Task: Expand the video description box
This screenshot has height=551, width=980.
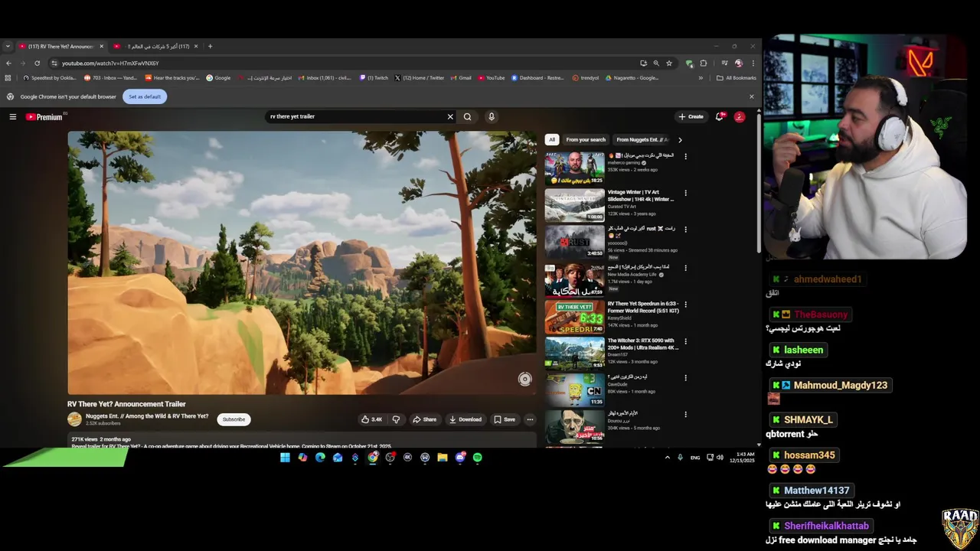Action: [302, 441]
